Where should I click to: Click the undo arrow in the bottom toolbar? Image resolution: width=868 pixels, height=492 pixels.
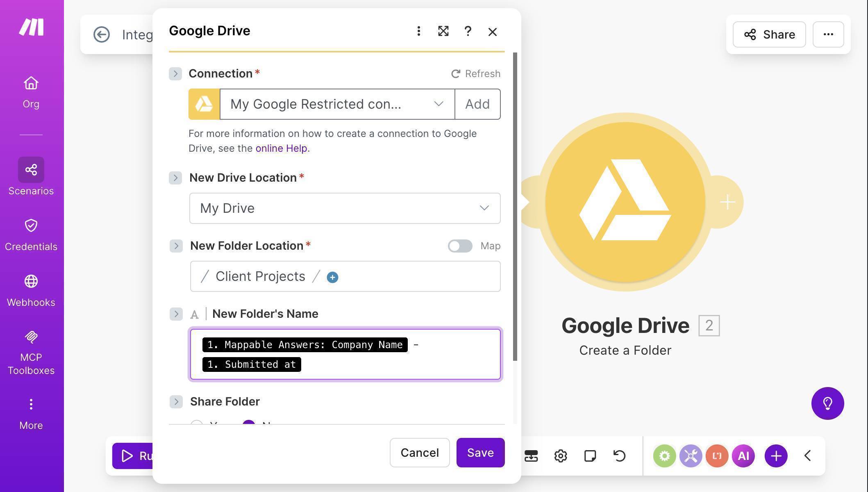click(x=619, y=456)
